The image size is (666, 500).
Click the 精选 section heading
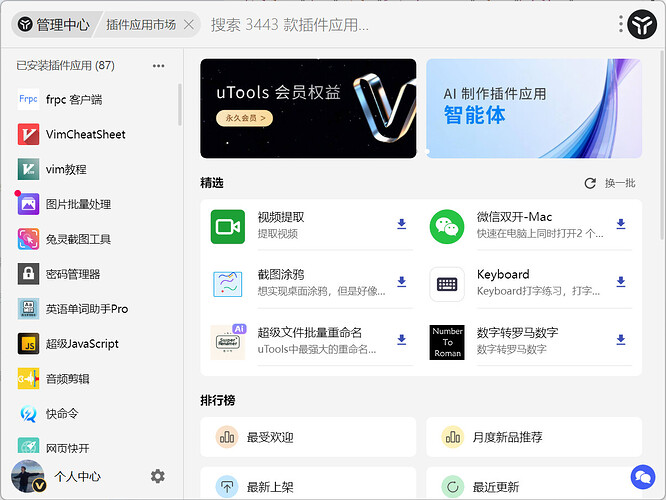(x=212, y=183)
